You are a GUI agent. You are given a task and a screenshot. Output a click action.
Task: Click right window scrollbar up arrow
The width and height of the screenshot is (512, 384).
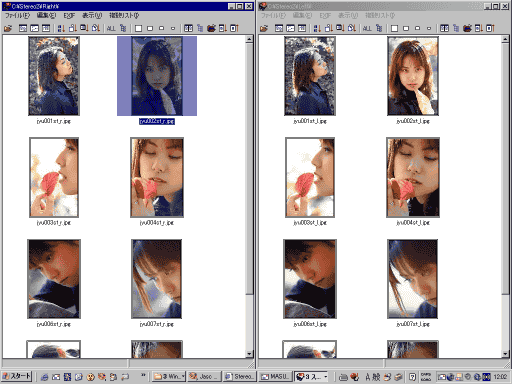pyautogui.click(x=505, y=39)
